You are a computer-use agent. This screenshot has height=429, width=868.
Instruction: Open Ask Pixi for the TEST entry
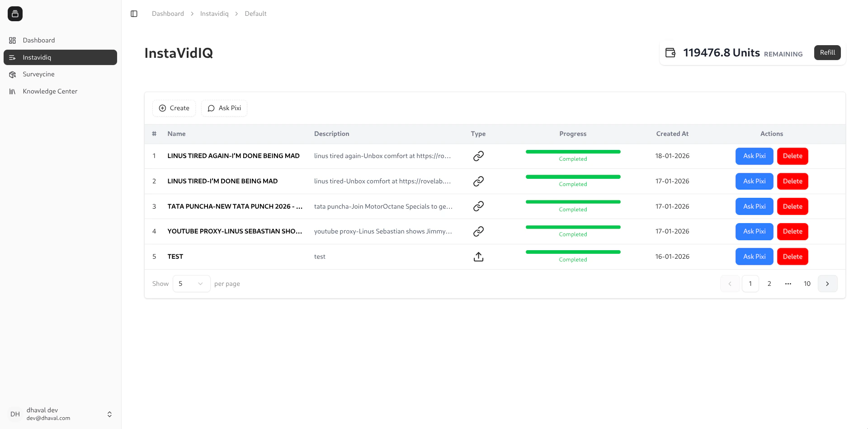pos(754,256)
